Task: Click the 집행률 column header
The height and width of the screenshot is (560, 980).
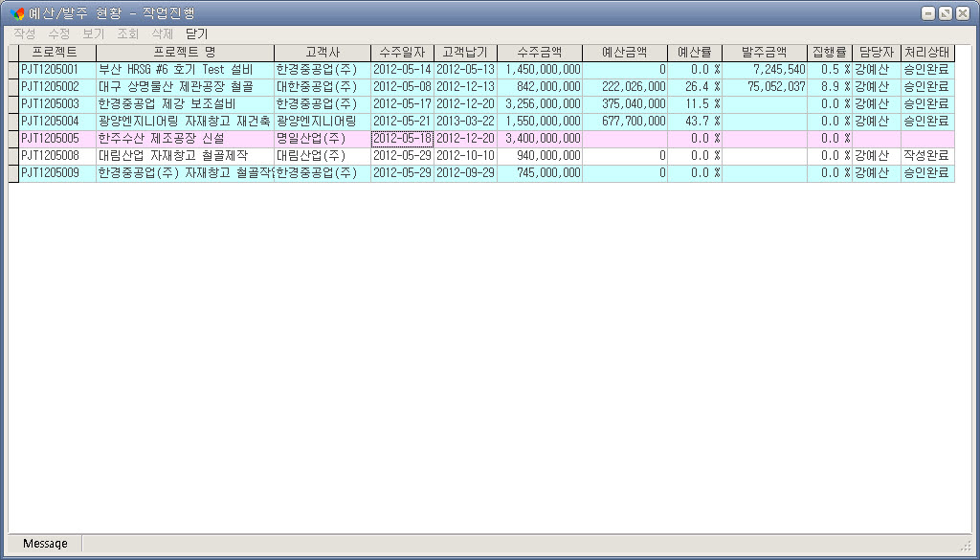Action: [x=830, y=53]
